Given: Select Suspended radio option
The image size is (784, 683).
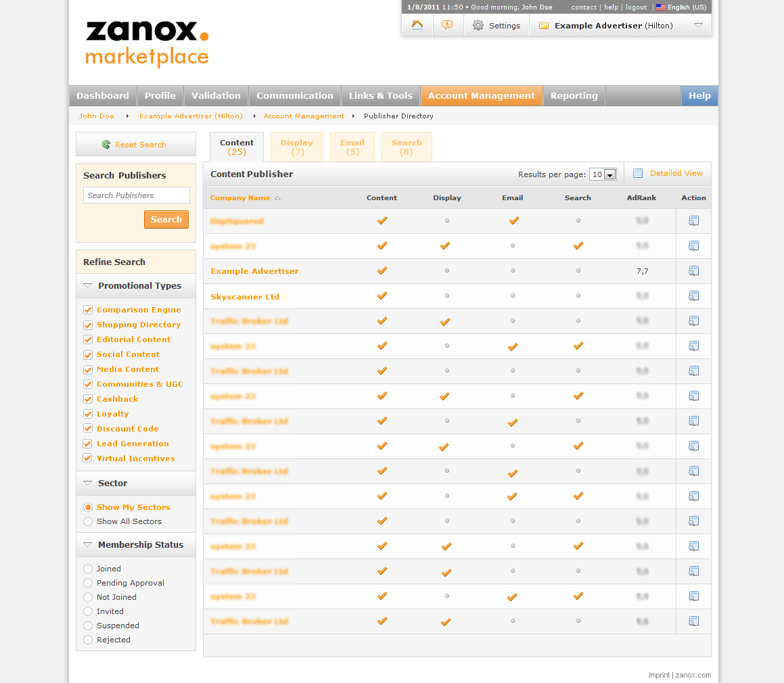Looking at the screenshot, I should pos(88,626).
